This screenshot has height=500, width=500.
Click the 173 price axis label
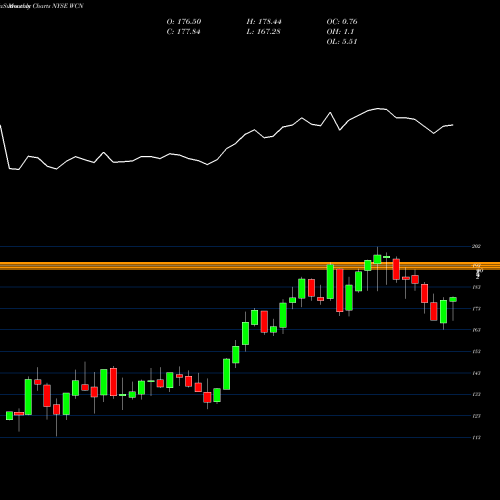(477, 309)
